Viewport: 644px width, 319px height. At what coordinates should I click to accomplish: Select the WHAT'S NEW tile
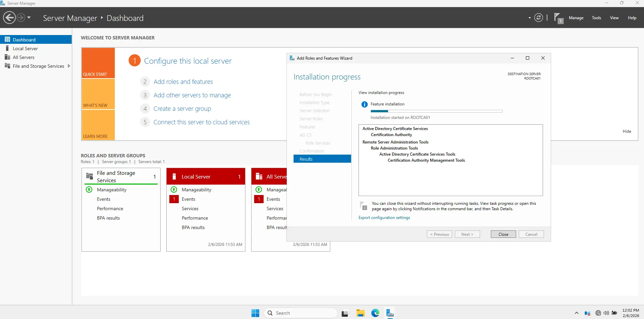98,94
